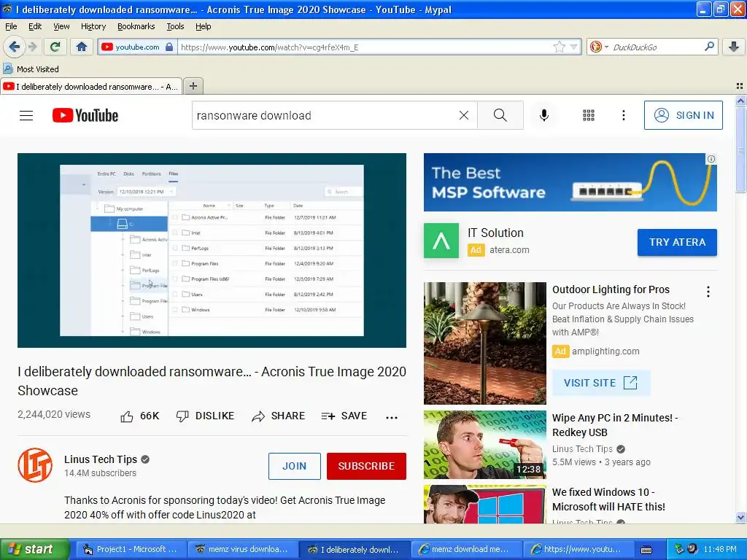
Task: Switch to https://www.youtu... taskbar item
Action: pyautogui.click(x=578, y=550)
